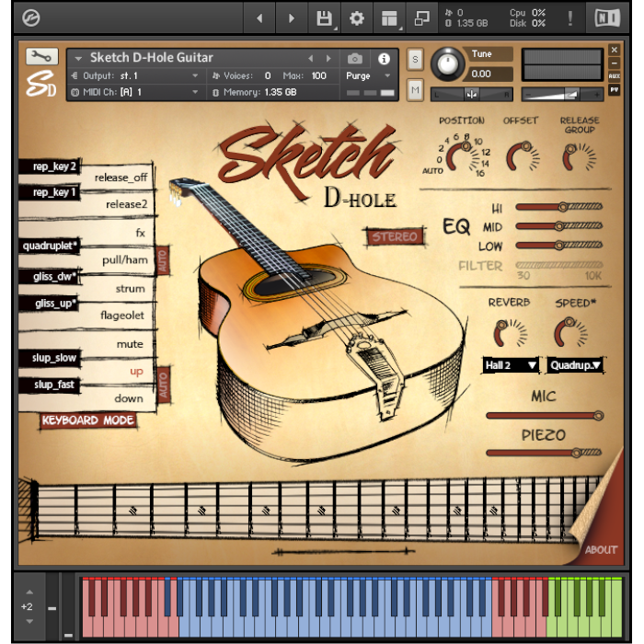Click the NI logo button
Viewport: 644px width, 644px height.
(x=607, y=18)
